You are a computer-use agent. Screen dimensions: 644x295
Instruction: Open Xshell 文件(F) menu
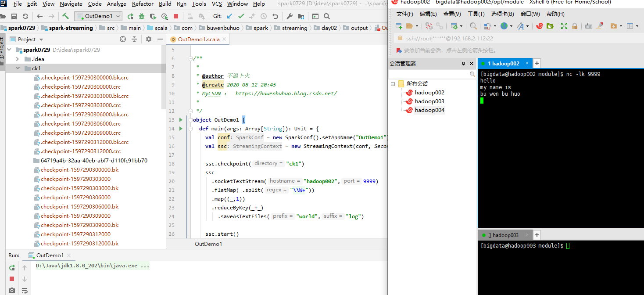[x=404, y=14]
